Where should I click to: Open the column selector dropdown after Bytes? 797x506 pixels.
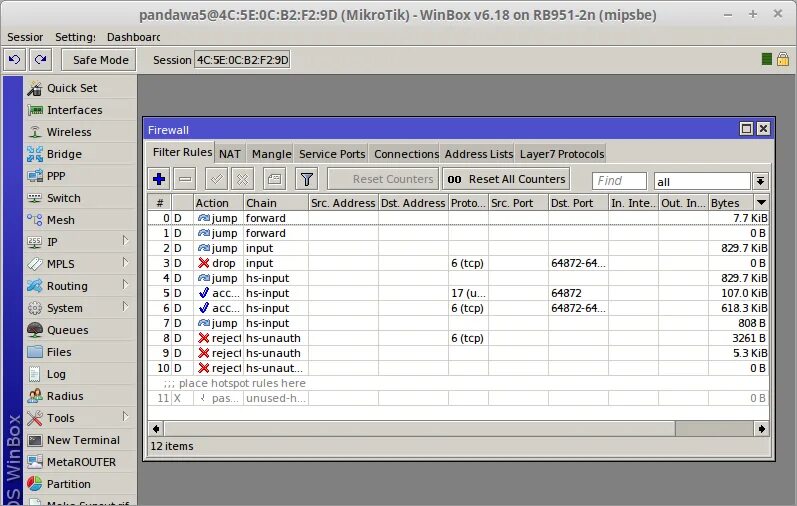pos(761,202)
